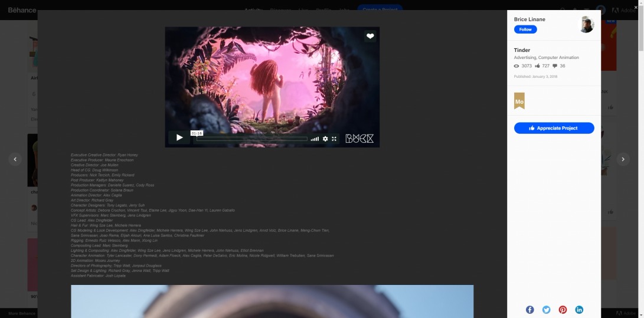Click 'Assistant Fabricator: Josh Lopata' credit
This screenshot has width=644, height=318.
pyautogui.click(x=98, y=276)
